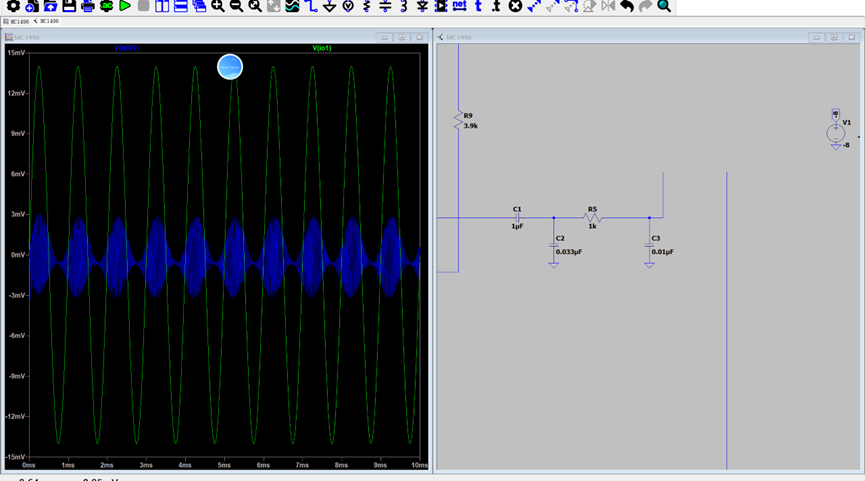865x481 pixels.
Task: Cascade the windows
Action: point(199,6)
